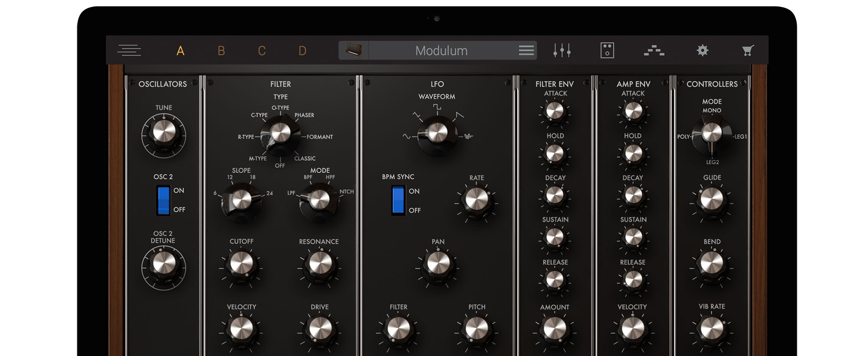868x356 pixels.
Task: Click the filter CUTOFF knob
Action: [241, 264]
